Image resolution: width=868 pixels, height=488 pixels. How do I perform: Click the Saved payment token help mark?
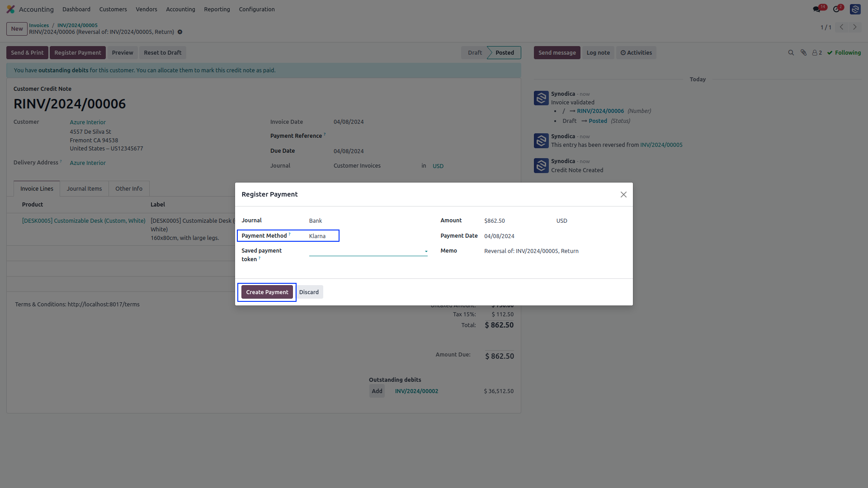[x=259, y=258]
